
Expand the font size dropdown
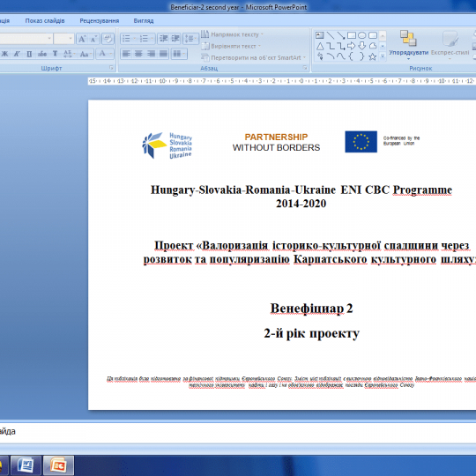71,39
